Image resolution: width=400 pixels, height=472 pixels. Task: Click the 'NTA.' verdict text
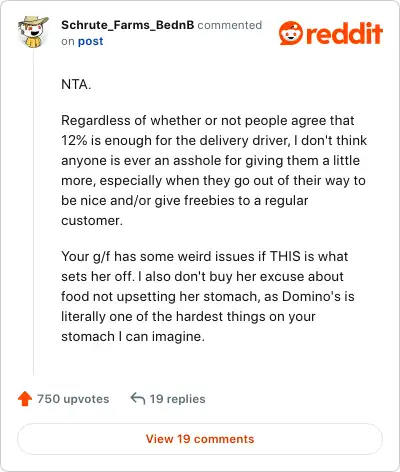(x=76, y=84)
